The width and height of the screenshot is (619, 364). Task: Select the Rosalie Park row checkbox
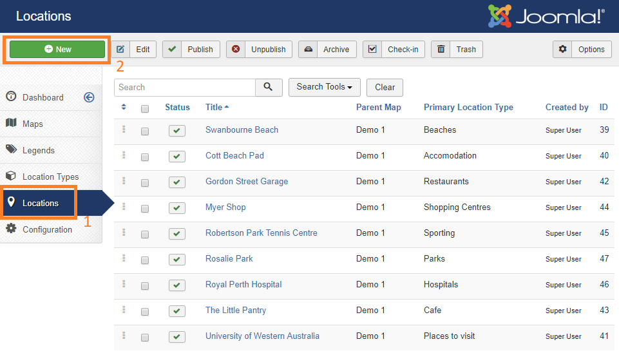(145, 260)
